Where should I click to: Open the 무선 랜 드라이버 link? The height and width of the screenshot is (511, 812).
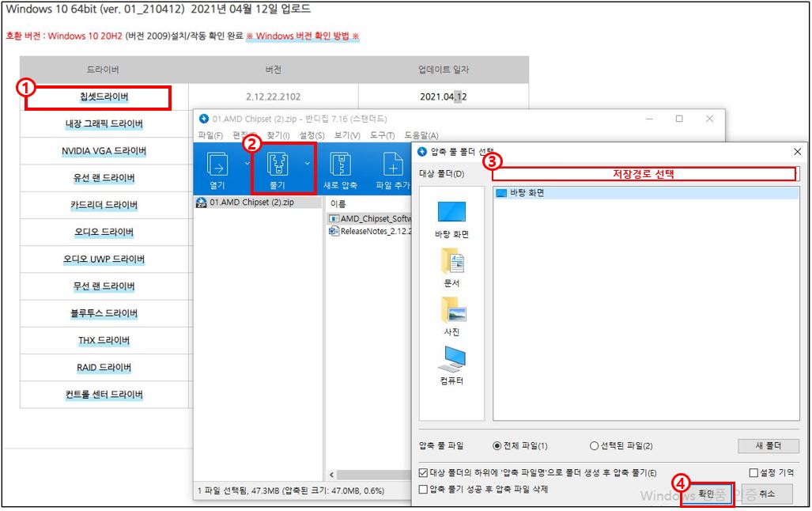(x=104, y=286)
